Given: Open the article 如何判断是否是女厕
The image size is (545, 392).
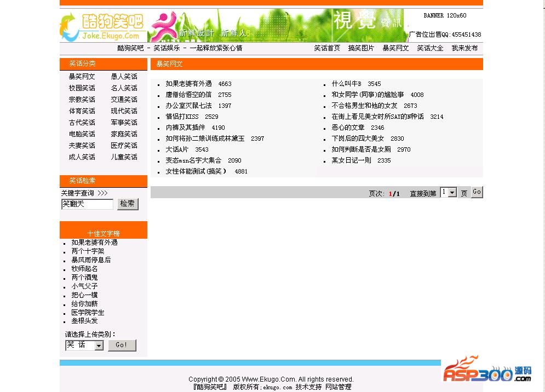Looking at the screenshot, I should click(361, 149).
